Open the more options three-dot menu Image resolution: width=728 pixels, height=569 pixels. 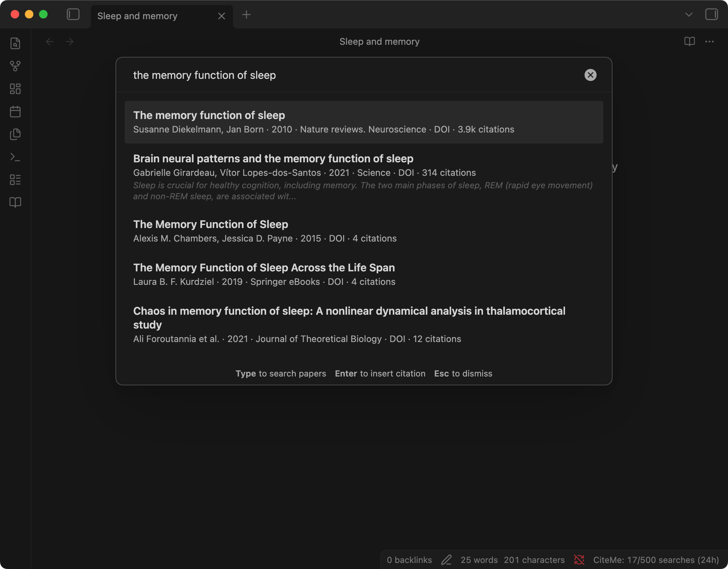pos(710,42)
